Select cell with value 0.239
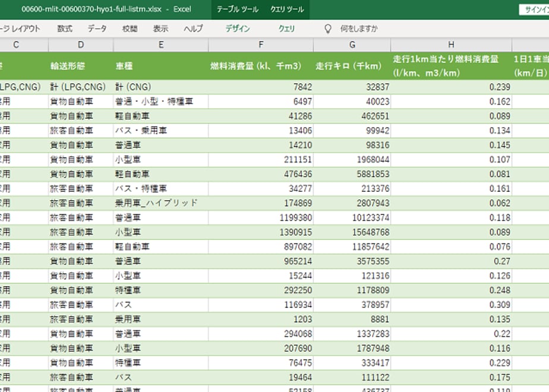Screen dimensions: 549x392 pyautogui.click(x=452, y=87)
